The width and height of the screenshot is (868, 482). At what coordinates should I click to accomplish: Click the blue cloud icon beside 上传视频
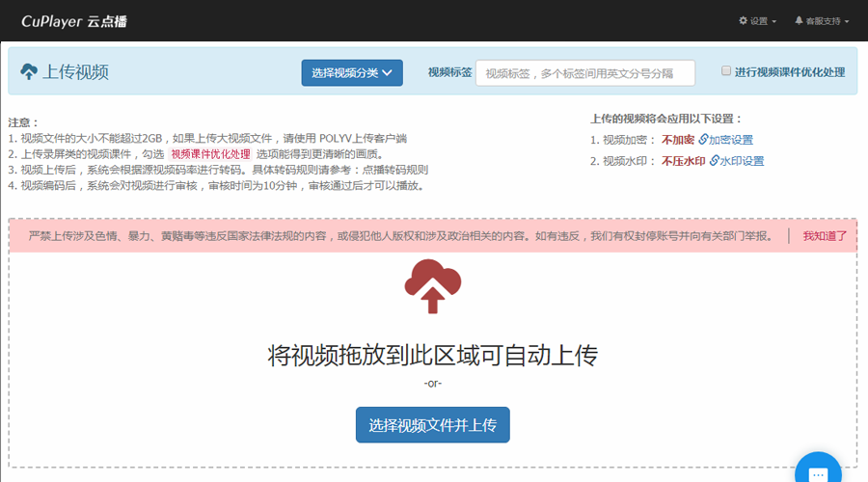29,72
